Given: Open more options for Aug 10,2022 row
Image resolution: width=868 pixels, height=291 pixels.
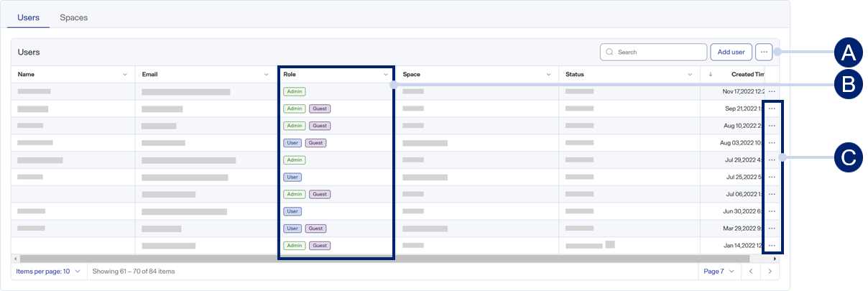Looking at the screenshot, I should click(772, 126).
